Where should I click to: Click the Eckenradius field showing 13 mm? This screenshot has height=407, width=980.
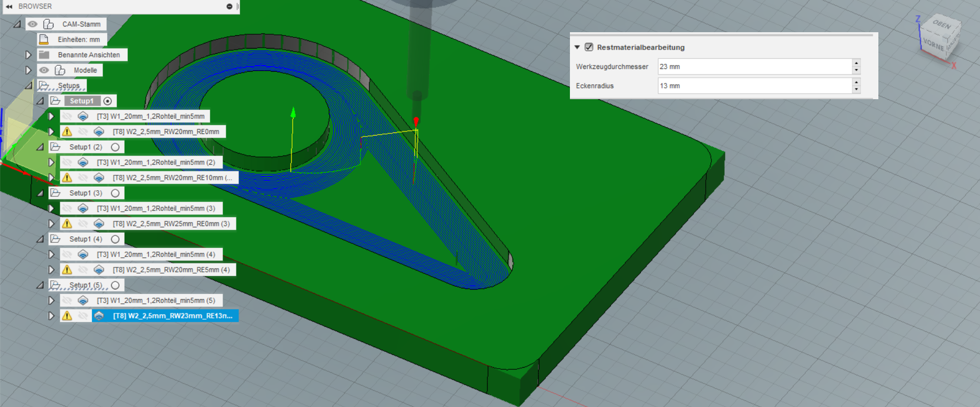click(x=755, y=86)
